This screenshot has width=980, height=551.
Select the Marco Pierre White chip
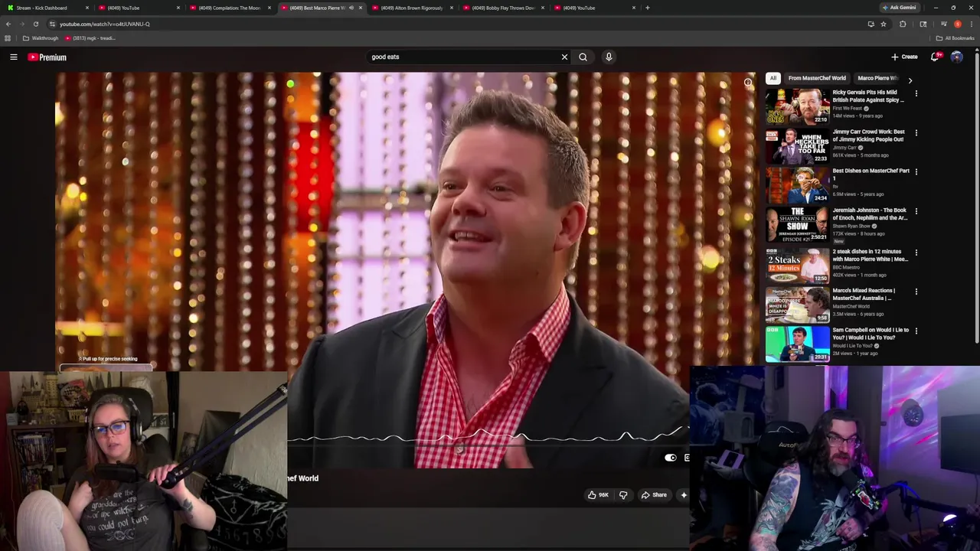click(877, 78)
